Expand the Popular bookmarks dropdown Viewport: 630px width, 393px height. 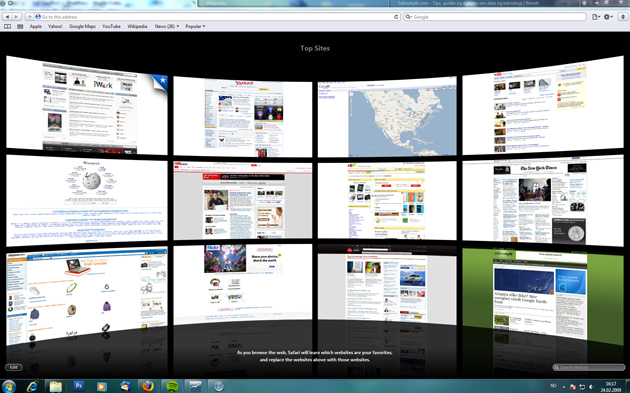click(195, 26)
